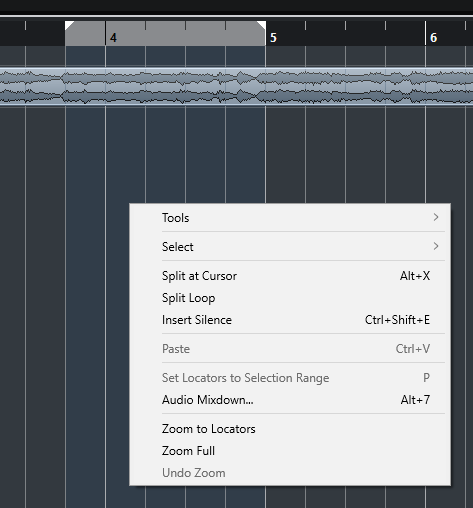
Task: Choose Zoom to Locators
Action: pos(290,429)
